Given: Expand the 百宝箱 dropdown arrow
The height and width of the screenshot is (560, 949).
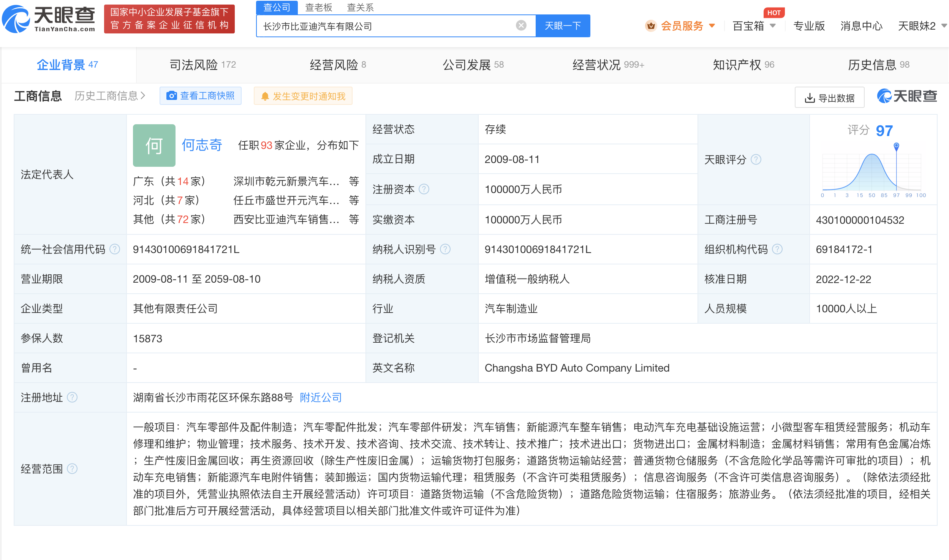Looking at the screenshot, I should (x=773, y=26).
